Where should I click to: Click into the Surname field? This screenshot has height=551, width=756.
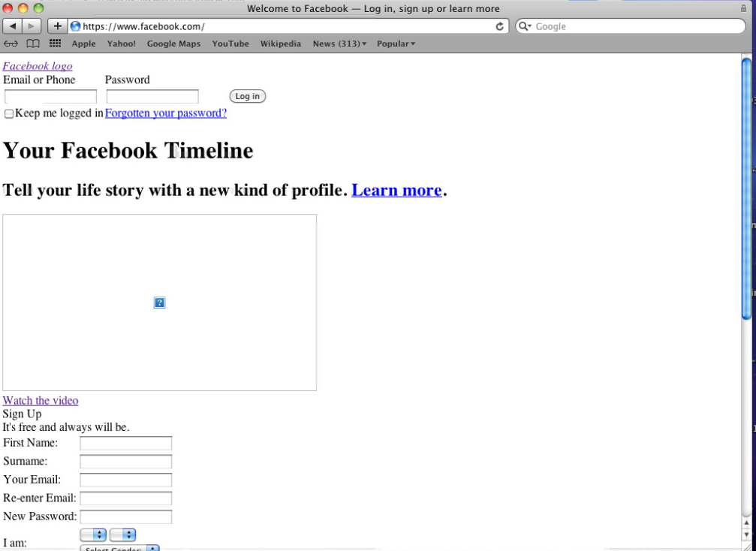[126, 462]
